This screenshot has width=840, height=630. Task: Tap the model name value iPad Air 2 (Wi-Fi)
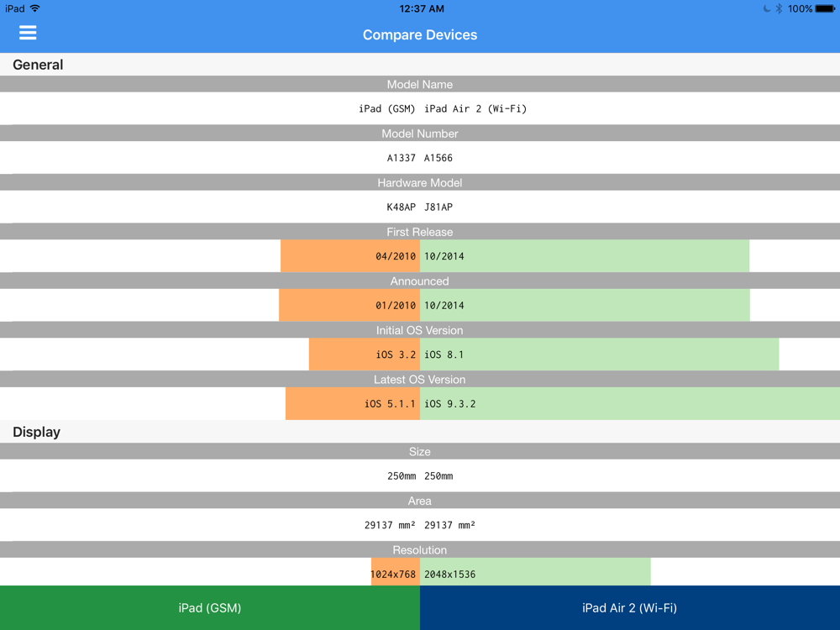(x=475, y=108)
